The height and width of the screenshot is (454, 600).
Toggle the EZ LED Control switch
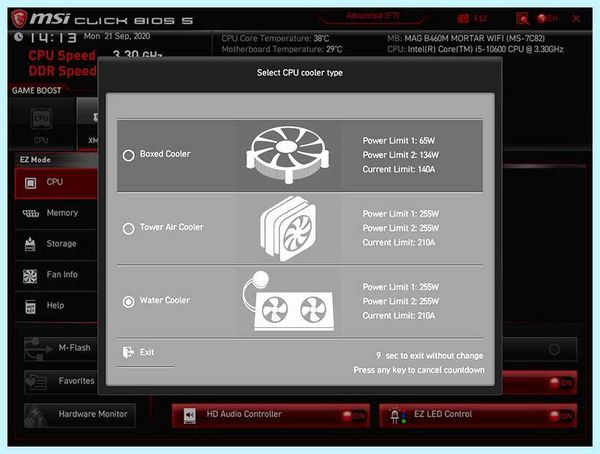point(562,416)
